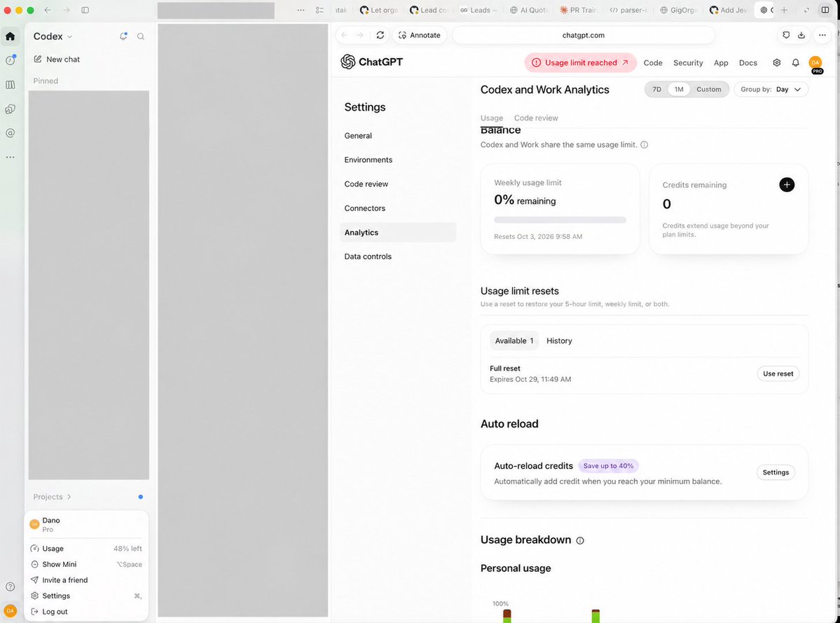Switch to resets History tab

coord(559,341)
